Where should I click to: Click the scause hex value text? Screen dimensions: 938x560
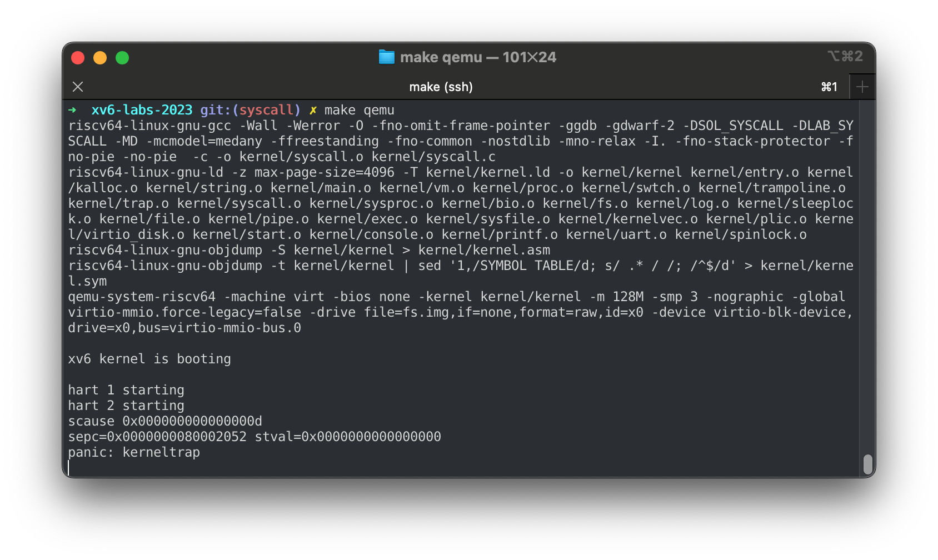(x=192, y=421)
